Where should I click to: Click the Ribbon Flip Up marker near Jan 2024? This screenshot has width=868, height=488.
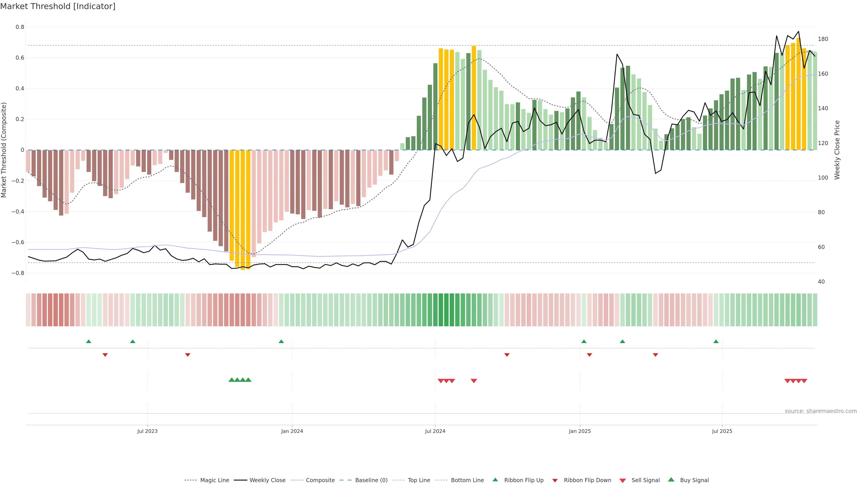[x=281, y=342]
